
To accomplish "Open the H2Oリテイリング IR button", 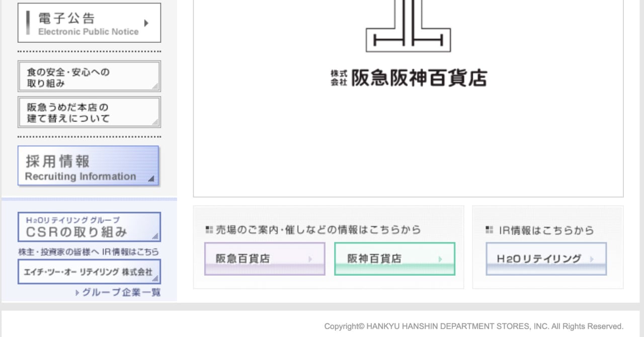I will [546, 259].
